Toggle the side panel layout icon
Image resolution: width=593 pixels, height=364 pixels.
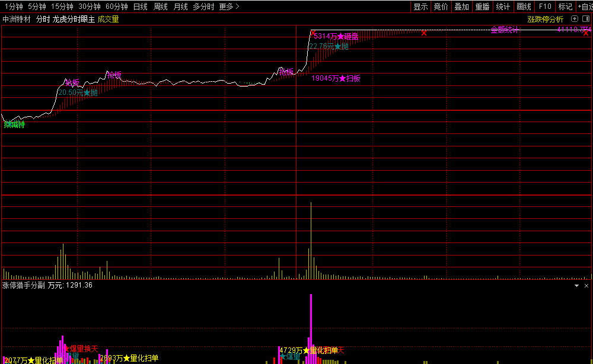pos(586,19)
